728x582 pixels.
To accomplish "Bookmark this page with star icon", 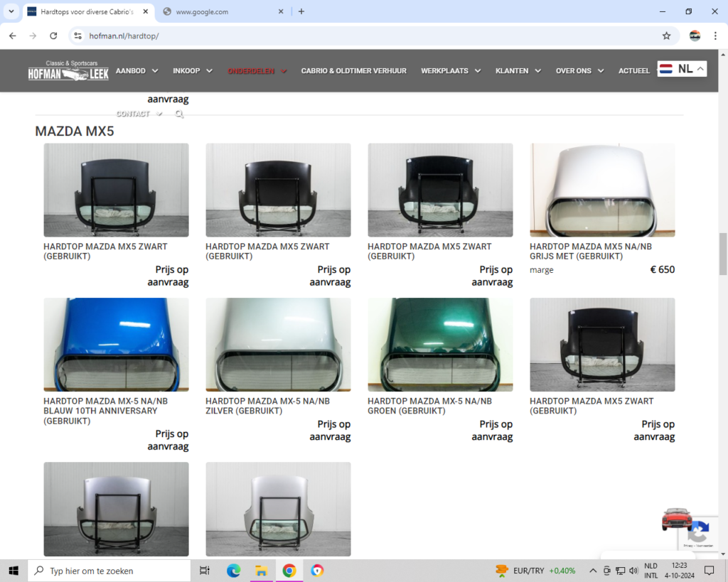I will 666,36.
